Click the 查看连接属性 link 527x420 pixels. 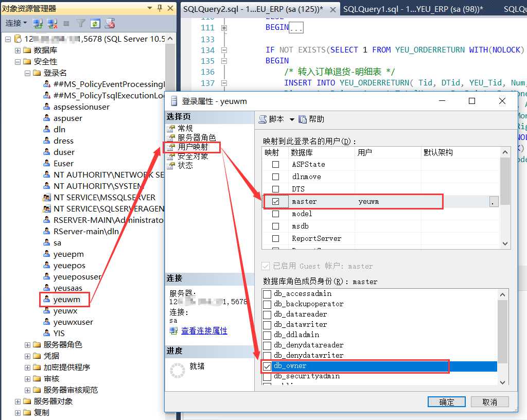click(x=204, y=330)
